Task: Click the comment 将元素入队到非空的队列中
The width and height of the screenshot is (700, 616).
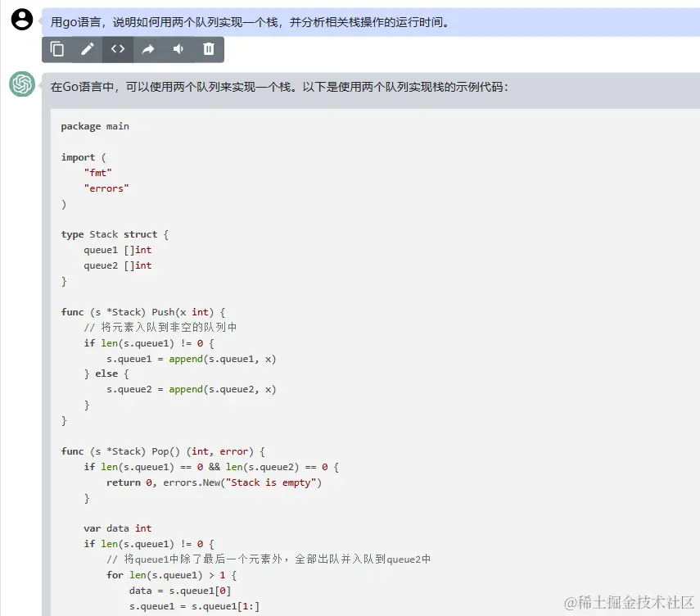Action: pos(160,328)
